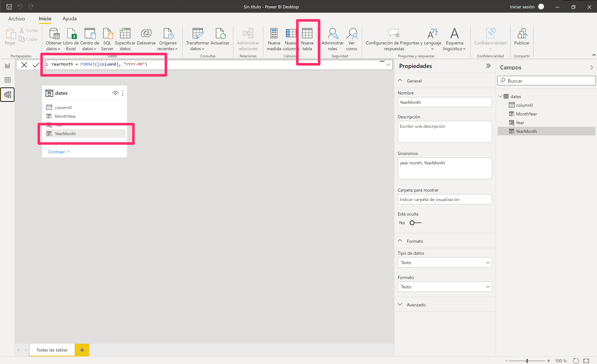Open the Formato dropdown
The image size is (597, 364).
point(445,287)
